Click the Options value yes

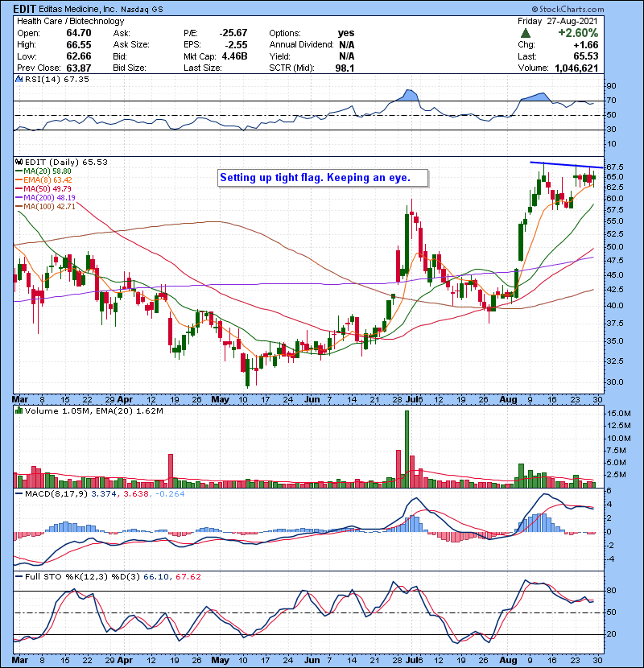(345, 33)
